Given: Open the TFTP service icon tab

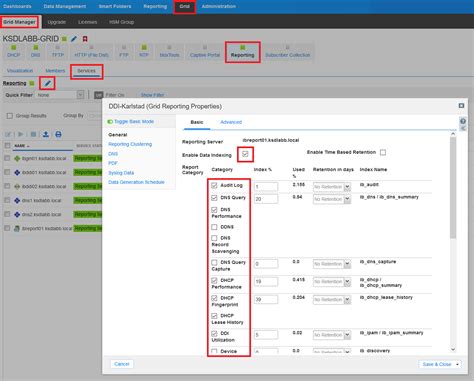Looking at the screenshot, I should pyautogui.click(x=58, y=52).
